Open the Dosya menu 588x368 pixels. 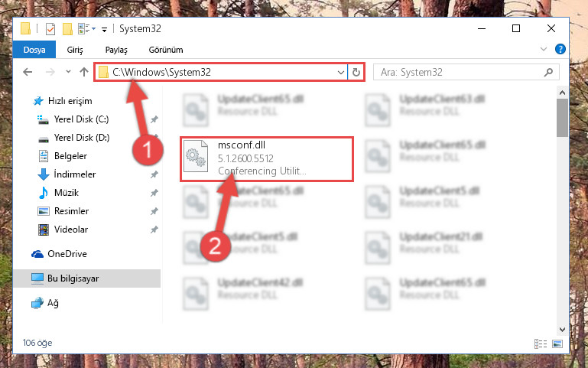pyautogui.click(x=34, y=50)
